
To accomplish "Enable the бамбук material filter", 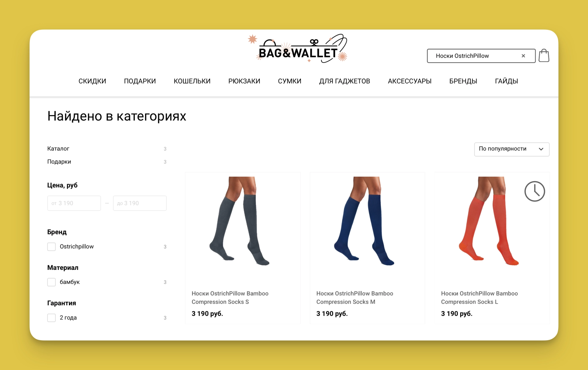I will [x=51, y=282].
